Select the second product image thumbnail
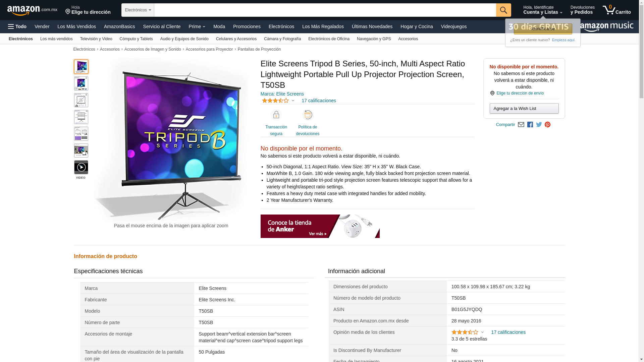The image size is (644, 362). click(x=81, y=83)
